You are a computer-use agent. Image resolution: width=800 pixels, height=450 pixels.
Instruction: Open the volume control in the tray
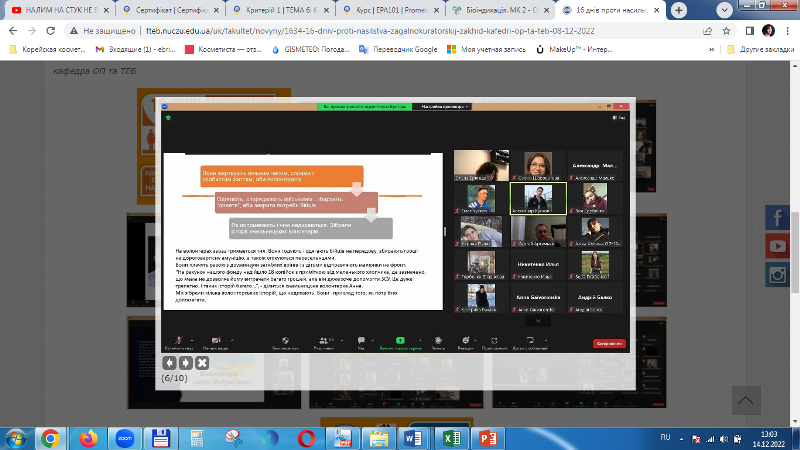point(724,439)
